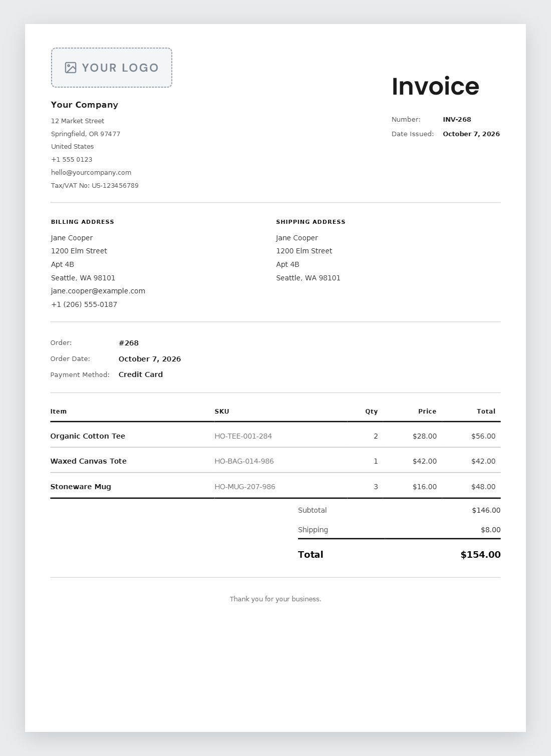Click line total $56.00
Image resolution: width=551 pixels, height=756 pixels.
pyautogui.click(x=483, y=436)
